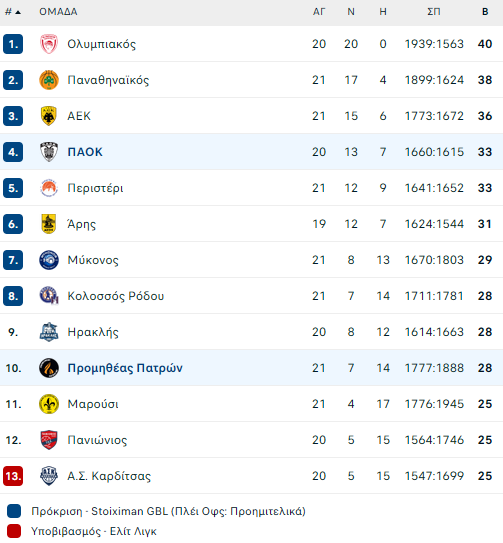Screen dimensions: 503x543
Task: Select the Προμηθέας Πατρών flame logo
Action: coord(49,368)
